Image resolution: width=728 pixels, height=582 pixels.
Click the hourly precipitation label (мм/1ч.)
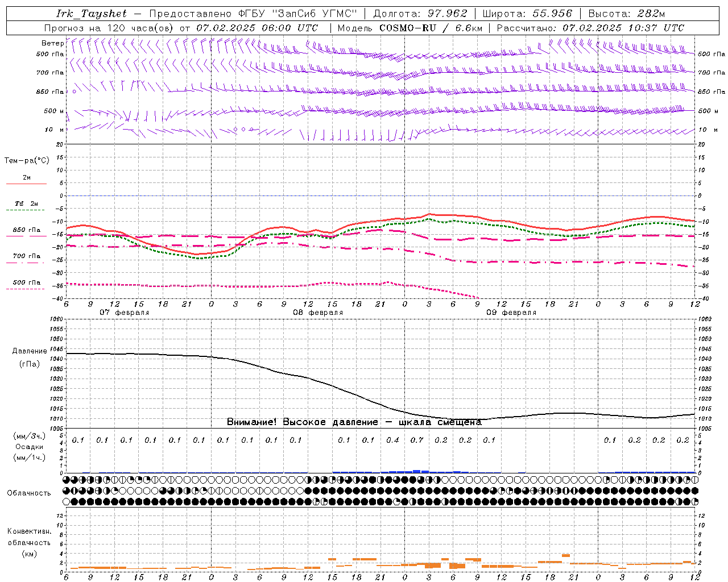[x=29, y=458]
